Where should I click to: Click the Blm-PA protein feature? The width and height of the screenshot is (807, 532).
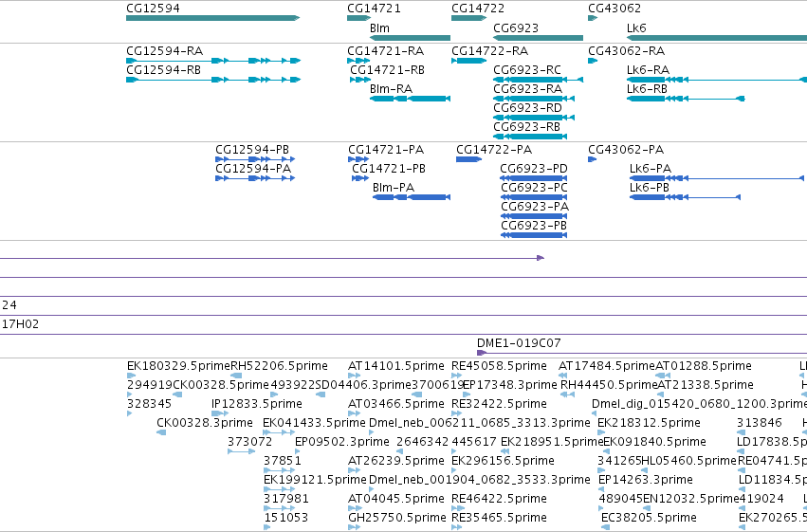tap(412, 197)
